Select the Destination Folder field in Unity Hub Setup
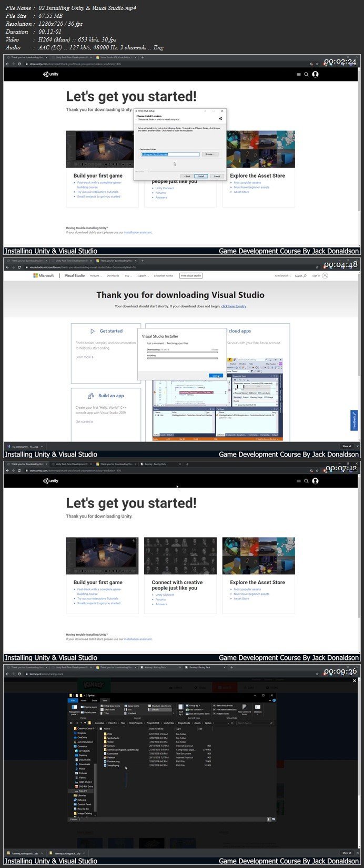 point(170,154)
